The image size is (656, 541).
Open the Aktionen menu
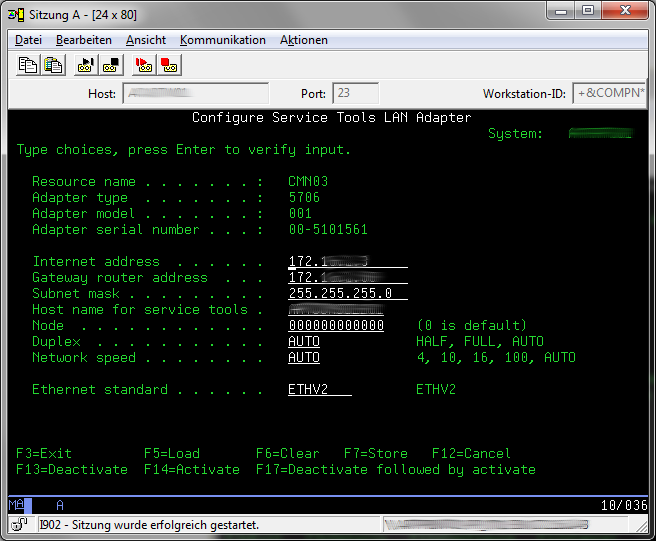point(304,40)
